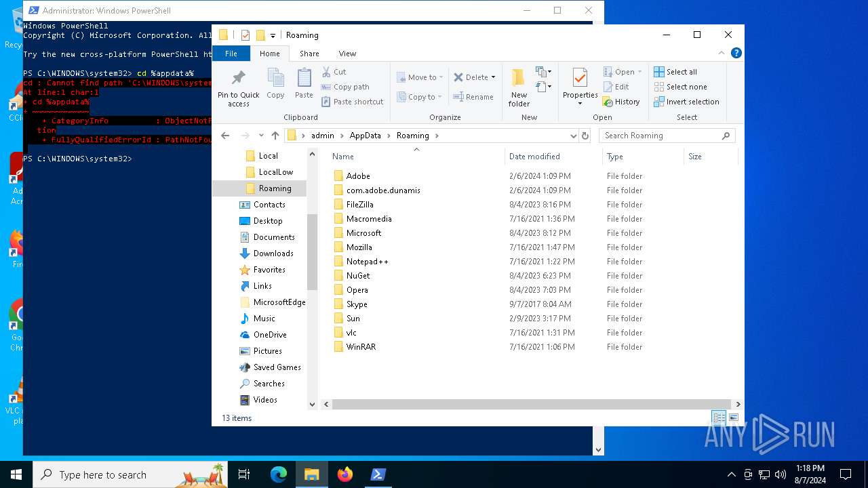868x488 pixels.
Task: Click the Windows Start button
Action: pos(16,474)
